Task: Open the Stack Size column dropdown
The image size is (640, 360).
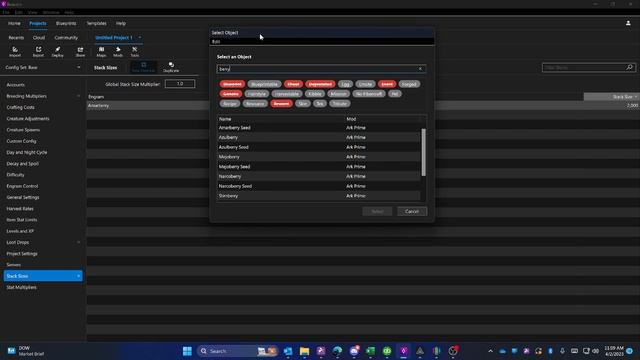Action: coord(636,97)
